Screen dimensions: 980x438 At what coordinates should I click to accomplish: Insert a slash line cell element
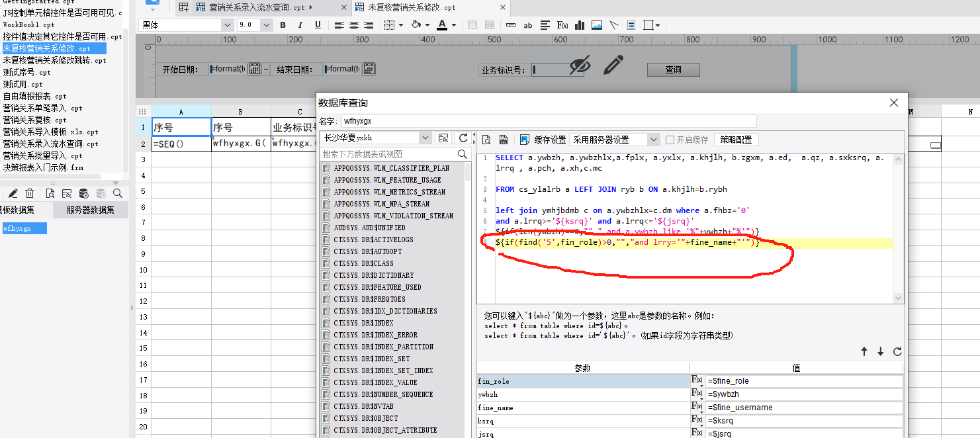coord(614,25)
